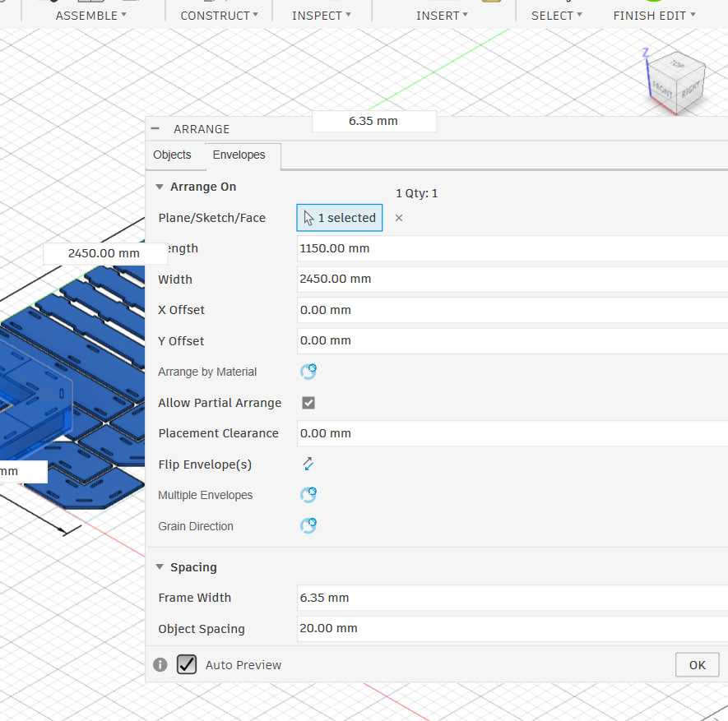Click the Flip Envelope(s) icon
Viewport: 728px width, 721px height.
pyautogui.click(x=308, y=464)
